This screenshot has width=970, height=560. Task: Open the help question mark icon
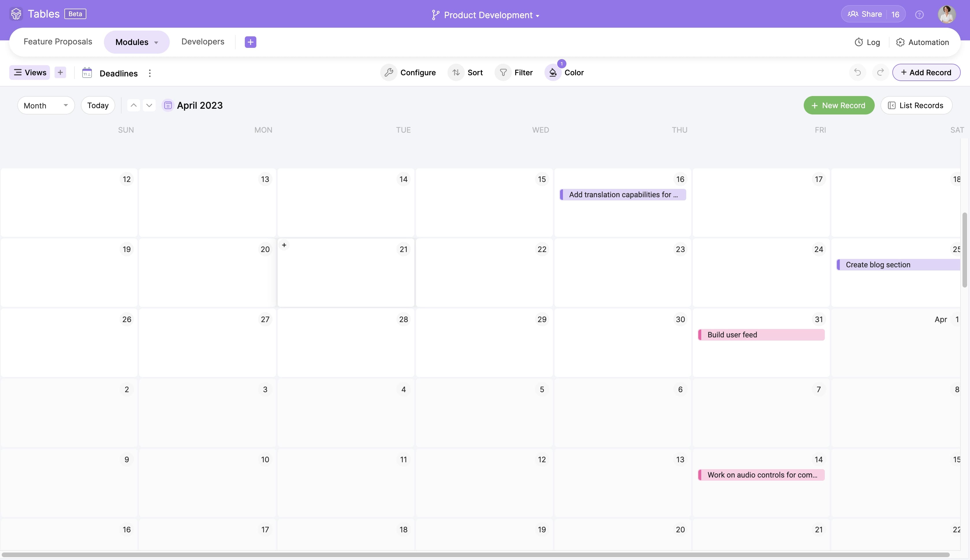pyautogui.click(x=919, y=15)
